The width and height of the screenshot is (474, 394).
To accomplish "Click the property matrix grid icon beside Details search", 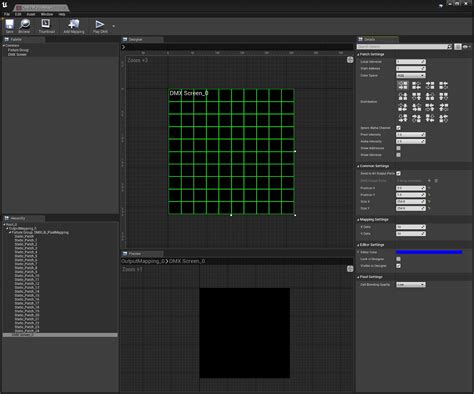I will point(458,47).
